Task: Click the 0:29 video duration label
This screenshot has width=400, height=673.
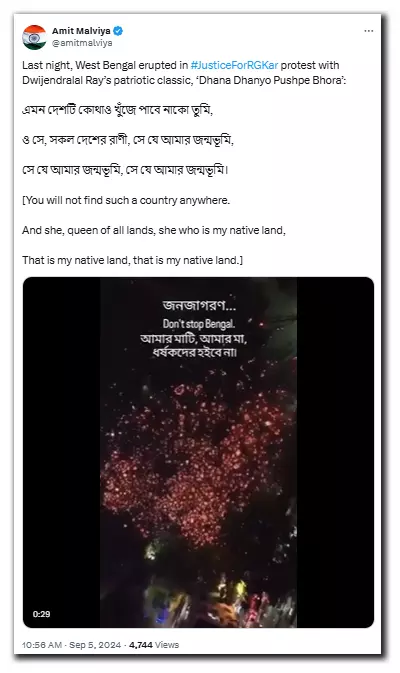Action: 42,614
